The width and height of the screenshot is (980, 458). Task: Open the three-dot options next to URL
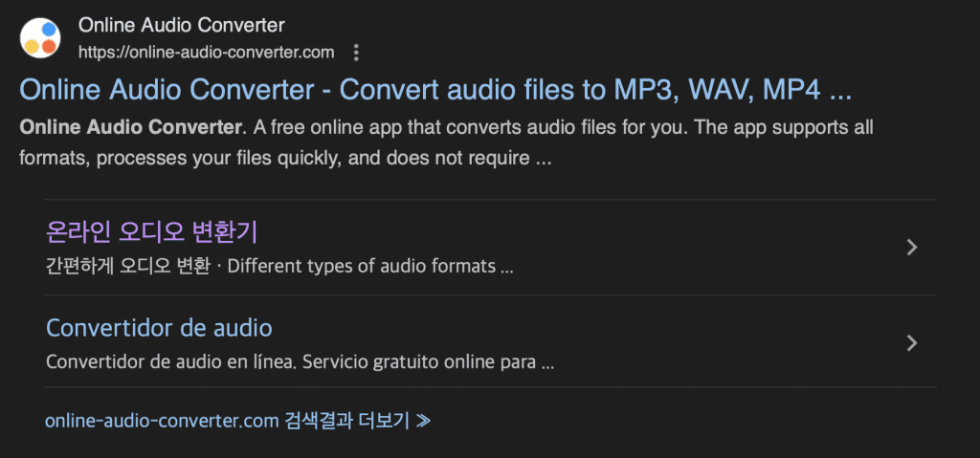click(x=356, y=53)
